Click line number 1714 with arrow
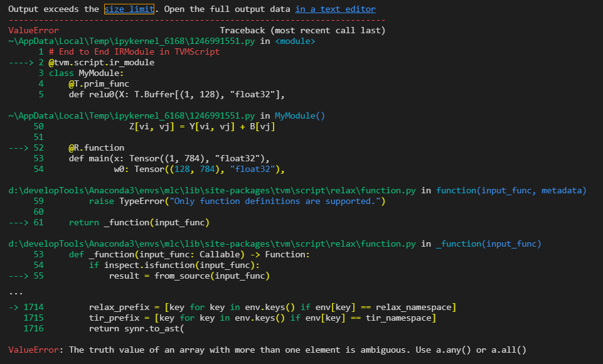This screenshot has width=603, height=364. (x=26, y=307)
